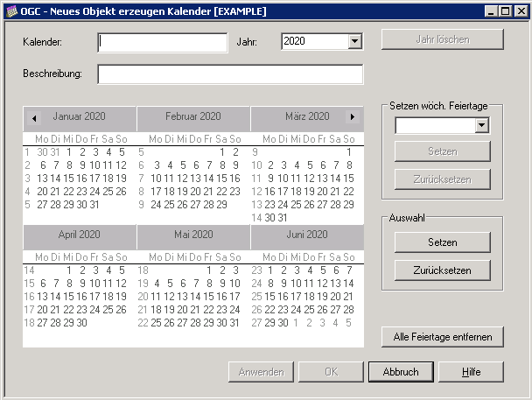Click 'So' weekday header in März 2020
The image size is (532, 400).
point(349,139)
